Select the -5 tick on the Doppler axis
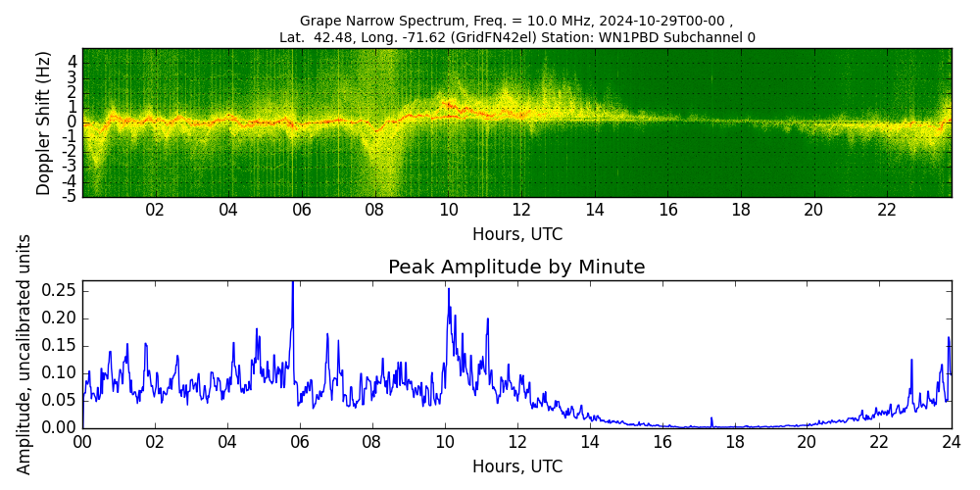 pos(70,196)
